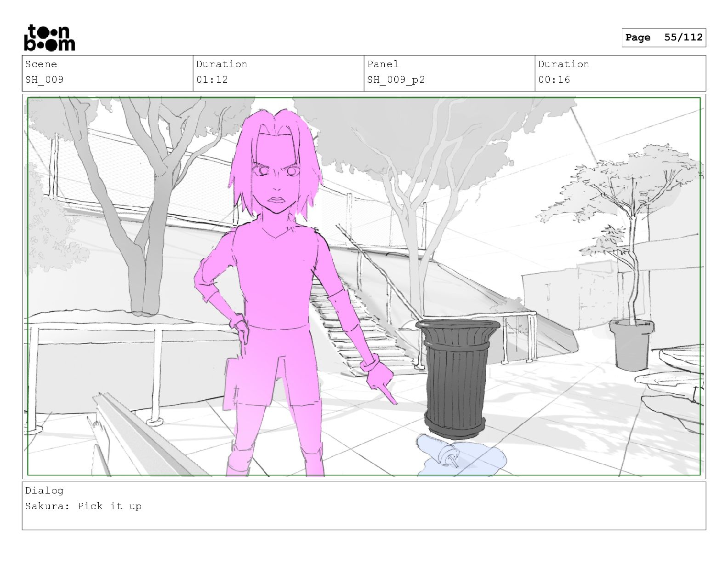Image resolution: width=728 pixels, height=563 pixels.
Task: Click the Dialog header label
Action: (x=44, y=491)
